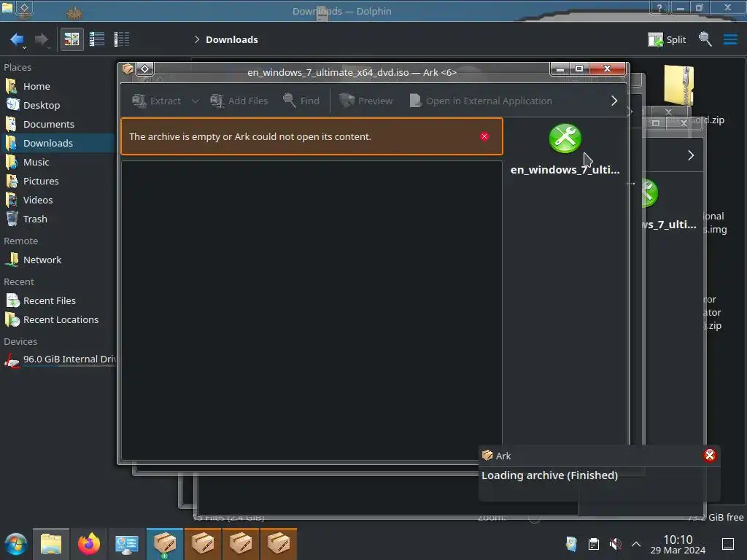Image resolution: width=747 pixels, height=560 pixels.
Task: Open Ark <6> window menu icon in title bar
Action: (128, 69)
